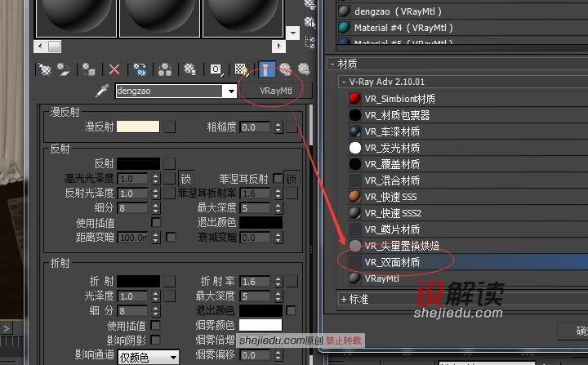The width and height of the screenshot is (588, 365).
Task: Click the map button beside 反射光泽度
Action: (169, 194)
